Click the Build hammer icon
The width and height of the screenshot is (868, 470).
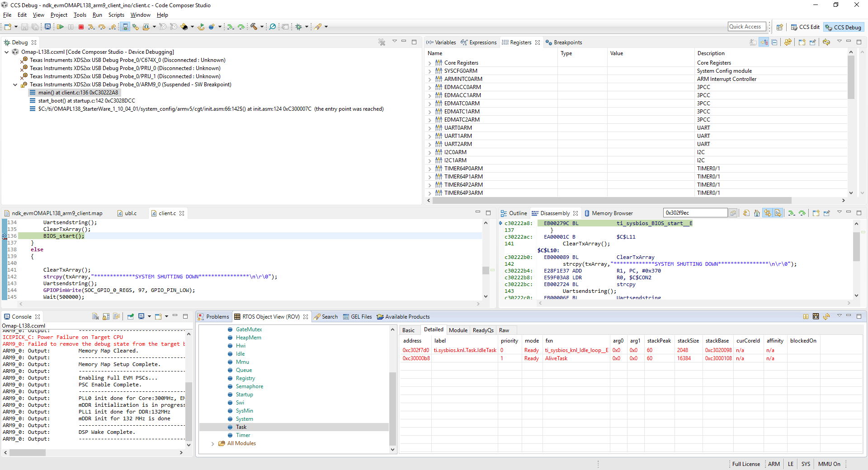coord(254,27)
